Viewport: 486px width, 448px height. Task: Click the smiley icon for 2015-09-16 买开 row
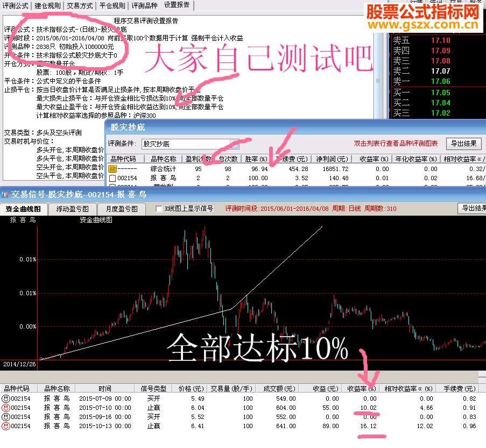point(5,417)
